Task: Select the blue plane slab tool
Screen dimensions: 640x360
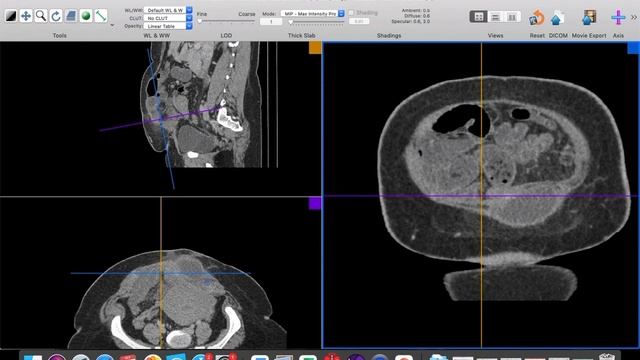Action: point(71,16)
